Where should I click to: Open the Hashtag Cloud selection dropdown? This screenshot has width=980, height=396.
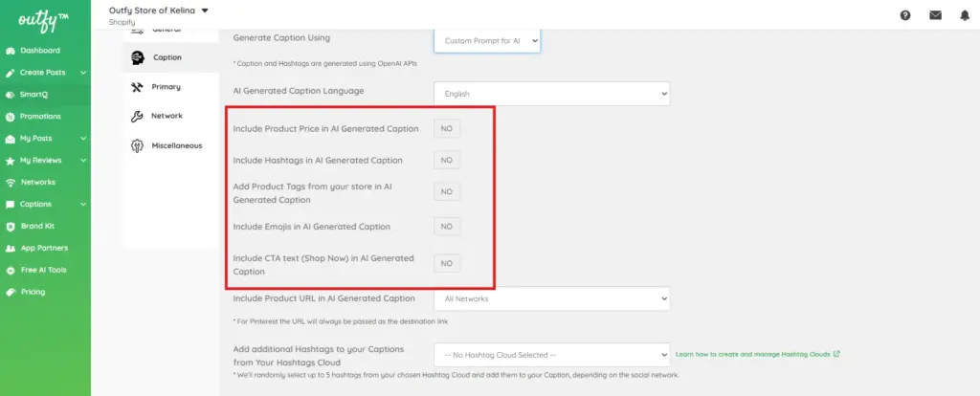click(551, 355)
